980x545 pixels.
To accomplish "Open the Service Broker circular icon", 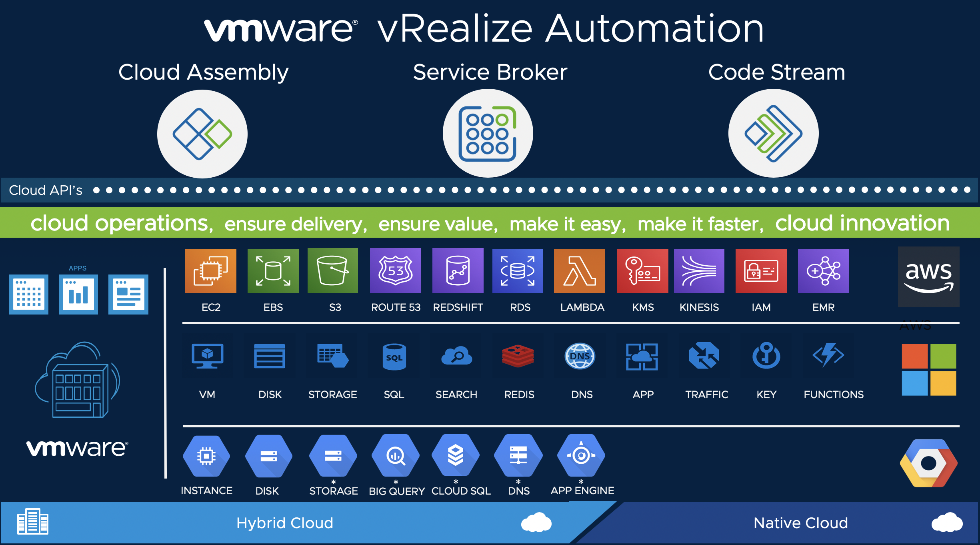I will point(488,133).
